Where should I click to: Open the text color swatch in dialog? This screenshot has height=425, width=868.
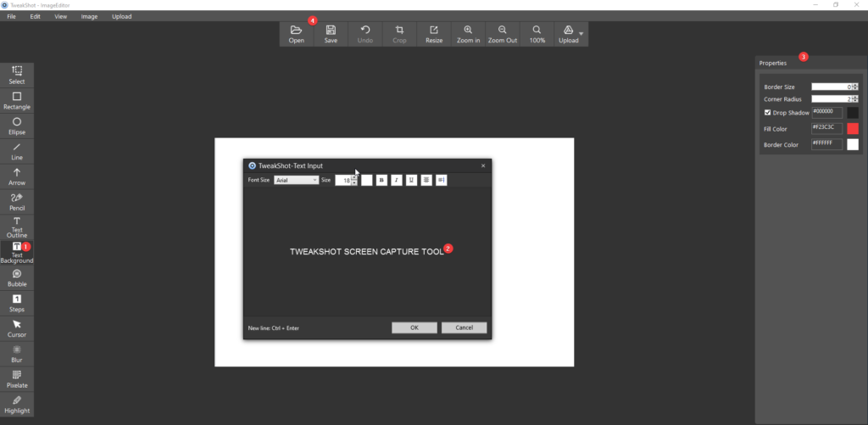click(366, 180)
